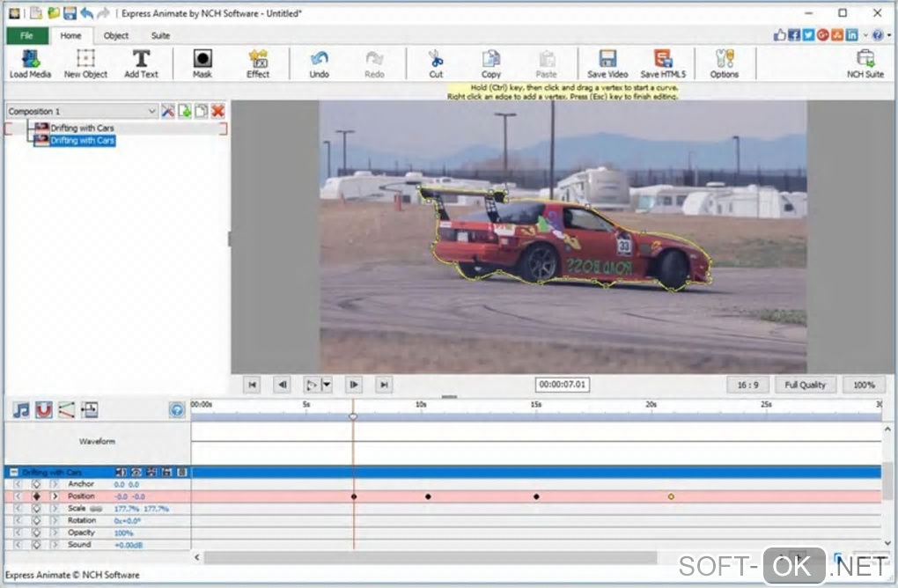Click the timeline playhead handle at 7 seconds
Image resolution: width=898 pixels, height=588 pixels.
[353, 416]
